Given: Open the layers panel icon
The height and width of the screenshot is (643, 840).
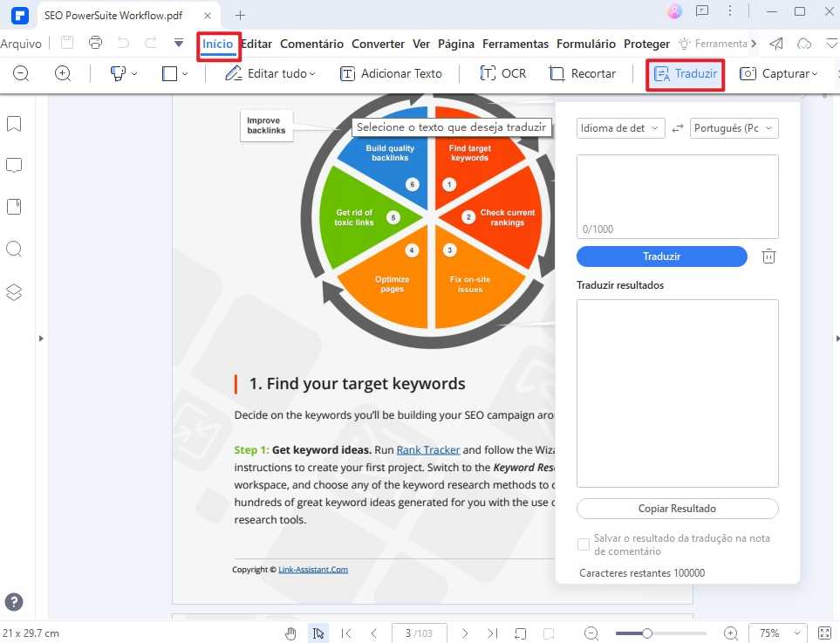Looking at the screenshot, I should pyautogui.click(x=14, y=292).
